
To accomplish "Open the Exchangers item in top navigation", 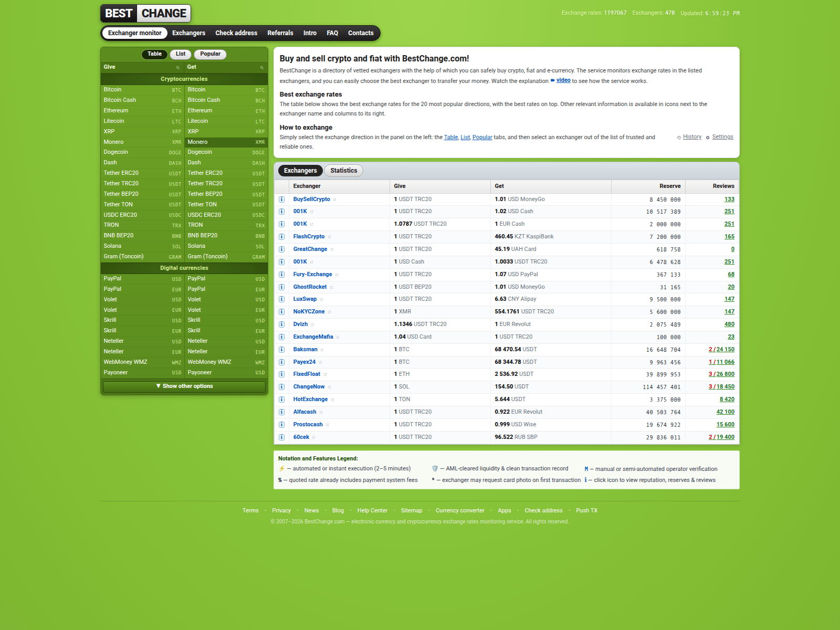I will pyautogui.click(x=188, y=33).
